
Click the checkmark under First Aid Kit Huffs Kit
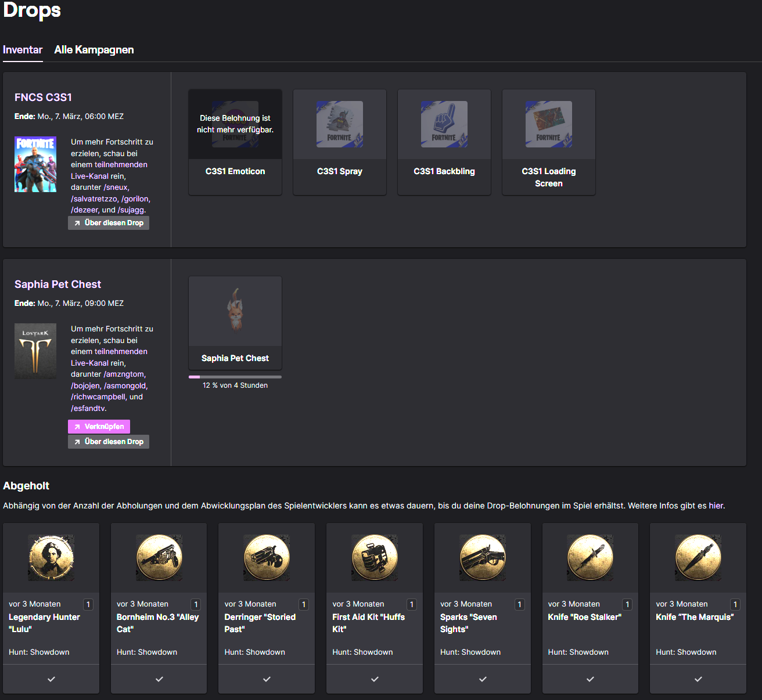375,679
